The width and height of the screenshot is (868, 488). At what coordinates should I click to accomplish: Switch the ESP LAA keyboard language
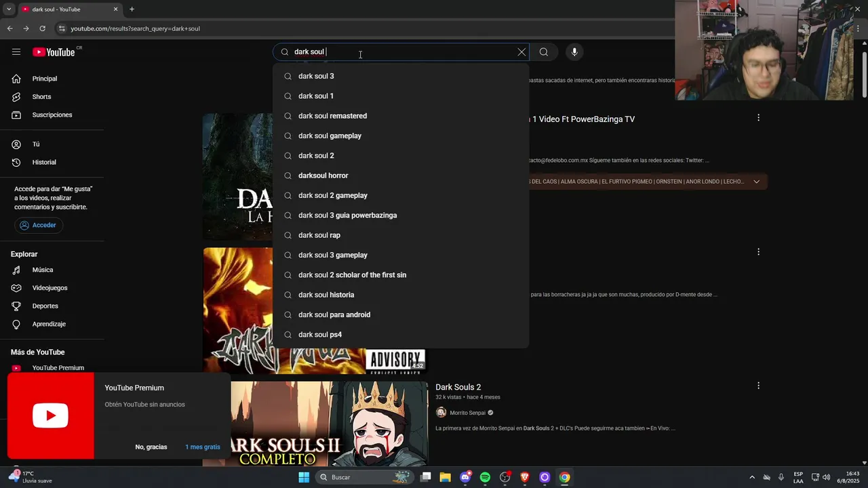click(798, 477)
